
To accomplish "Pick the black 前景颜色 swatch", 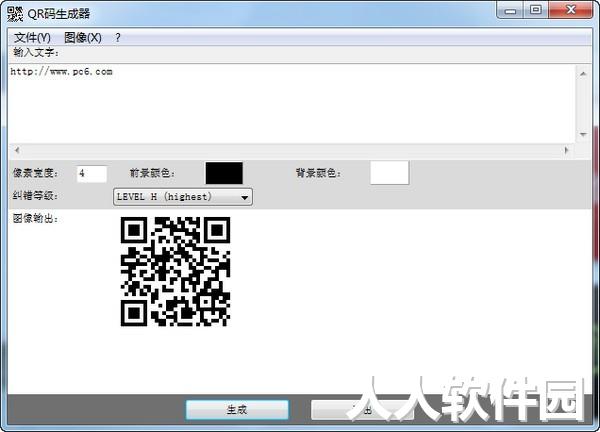I will 224,173.
